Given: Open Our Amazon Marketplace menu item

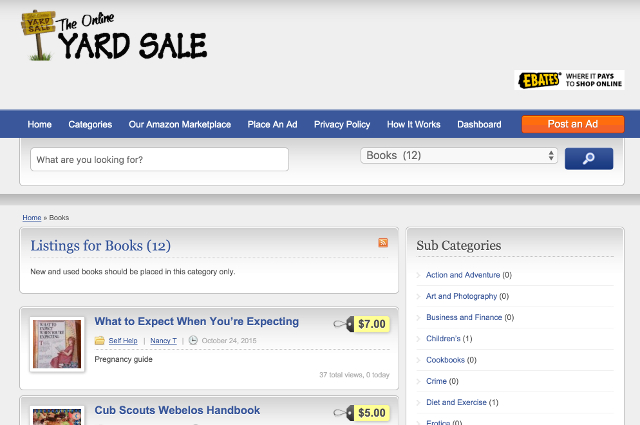Looking at the screenshot, I should click(x=180, y=125).
